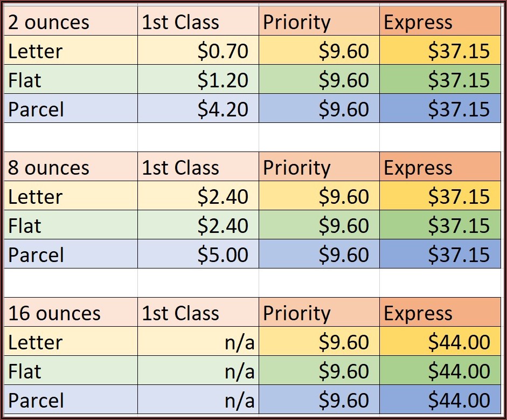
Task: Click the Parcel label under 16 ounces
Action: 36,401
